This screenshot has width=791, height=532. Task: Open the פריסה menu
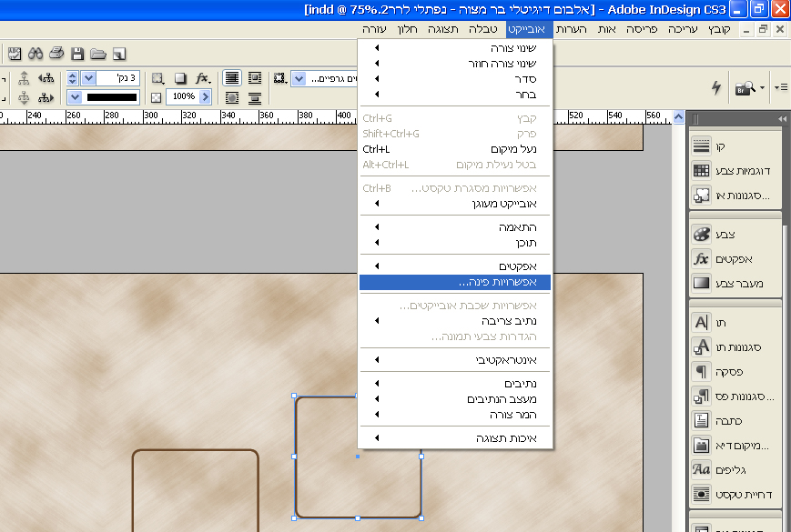point(642,29)
